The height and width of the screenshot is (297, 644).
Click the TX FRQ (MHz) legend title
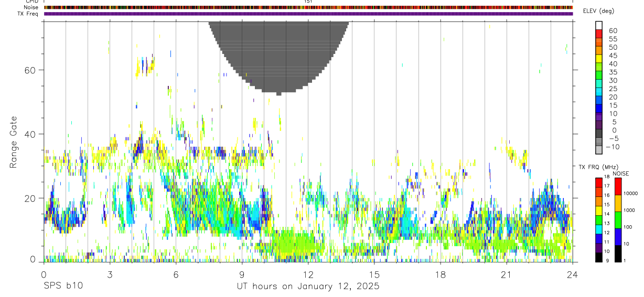point(598,167)
